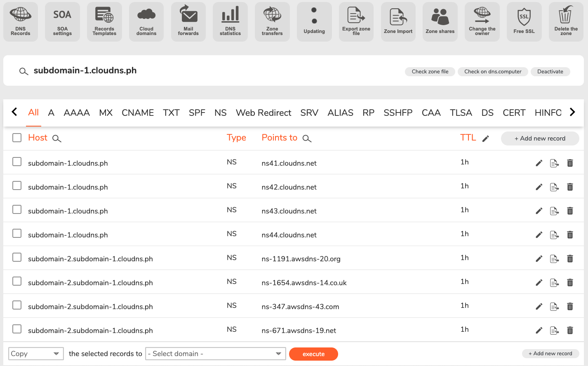The image size is (588, 366).
Task: Click the execute button
Action: (x=313, y=354)
